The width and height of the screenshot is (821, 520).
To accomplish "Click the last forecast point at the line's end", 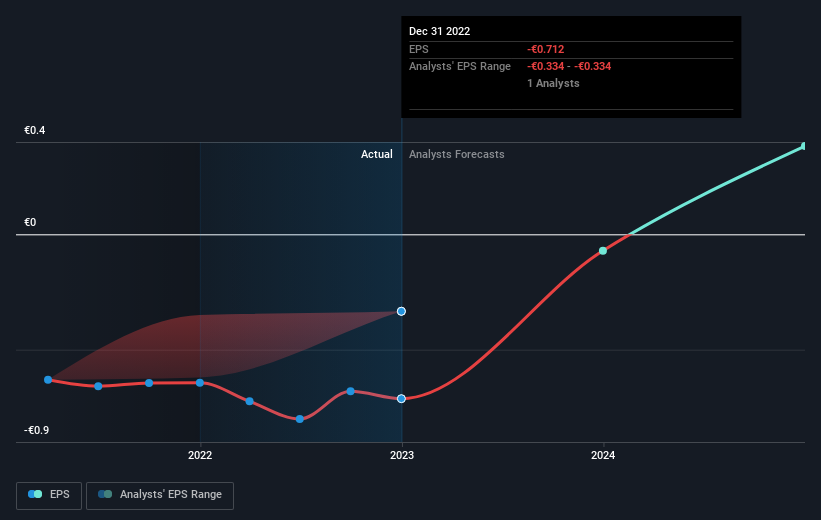I will 805,146.
